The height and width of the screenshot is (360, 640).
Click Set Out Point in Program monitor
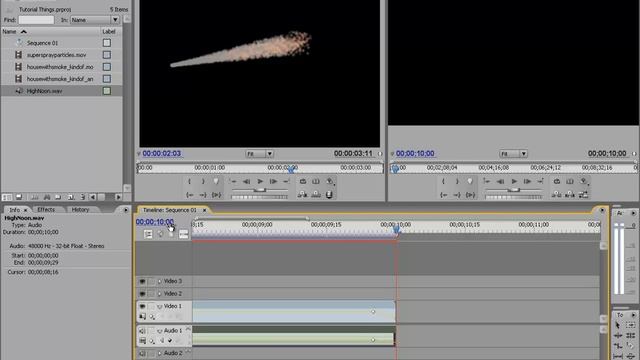click(x=457, y=181)
